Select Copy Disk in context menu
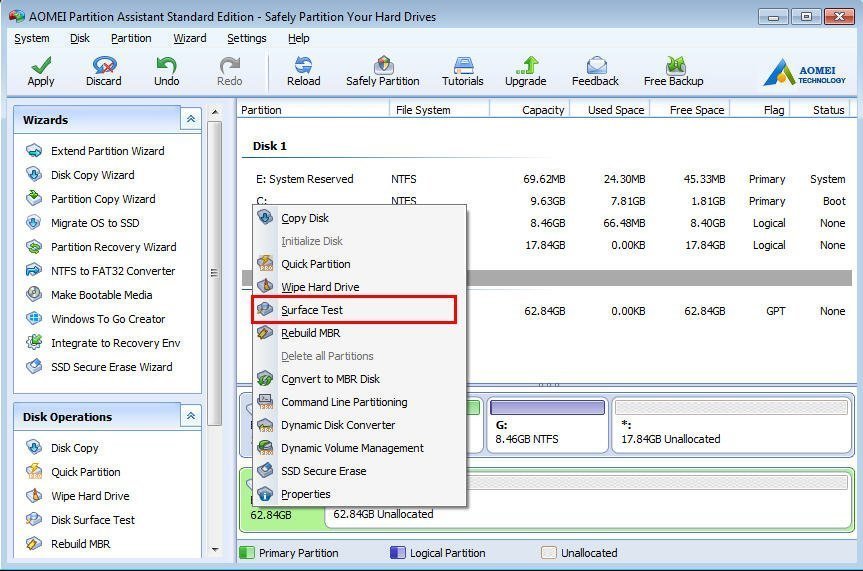The height and width of the screenshot is (571, 863). (359, 218)
